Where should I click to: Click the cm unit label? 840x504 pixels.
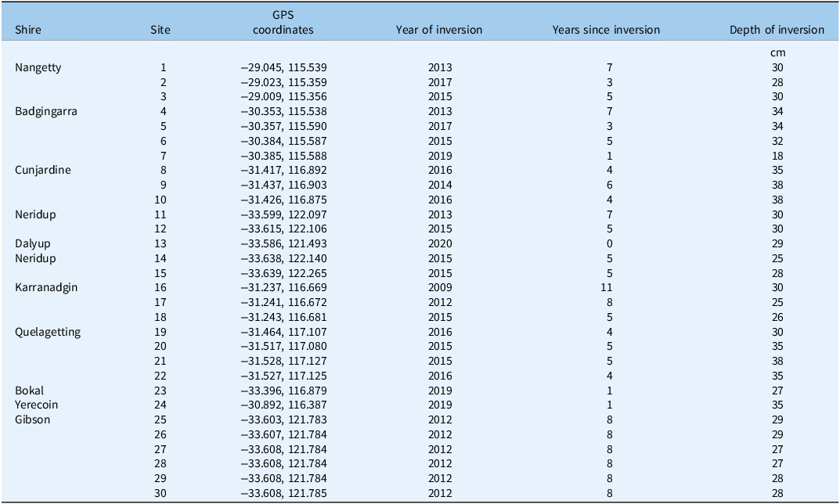click(x=778, y=53)
